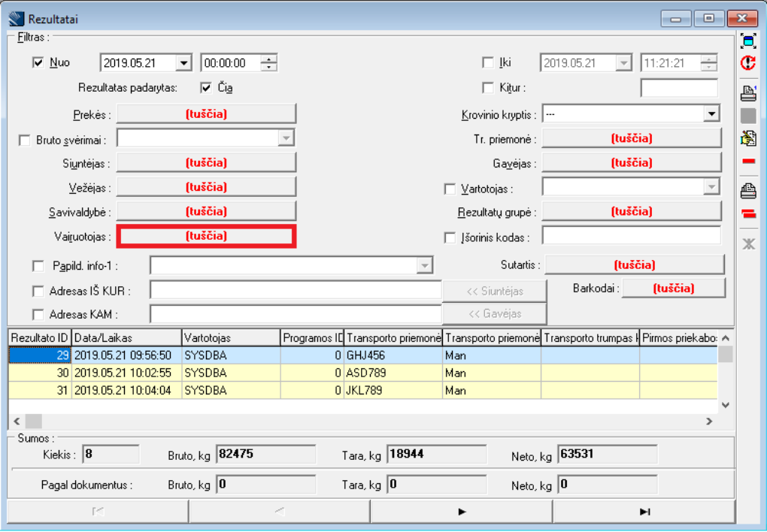Viewport: 767px width, 532px height.
Task: Uncheck the Nuo date checkbox
Action: pos(39,63)
